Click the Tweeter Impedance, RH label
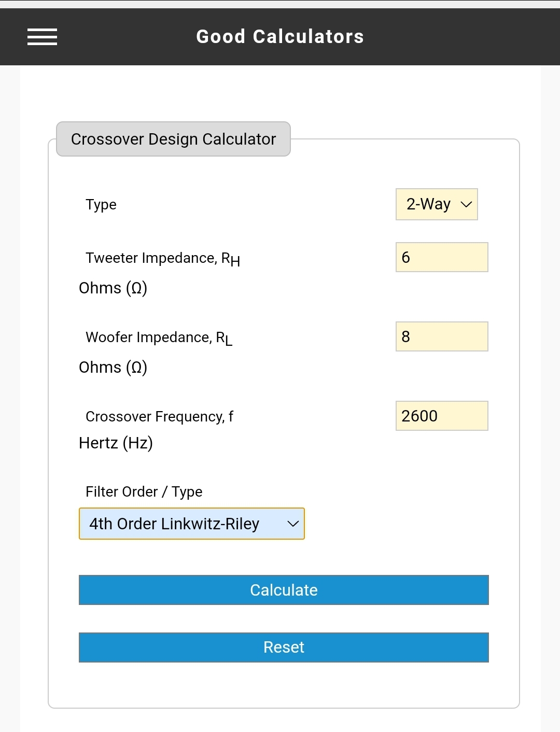 (163, 259)
